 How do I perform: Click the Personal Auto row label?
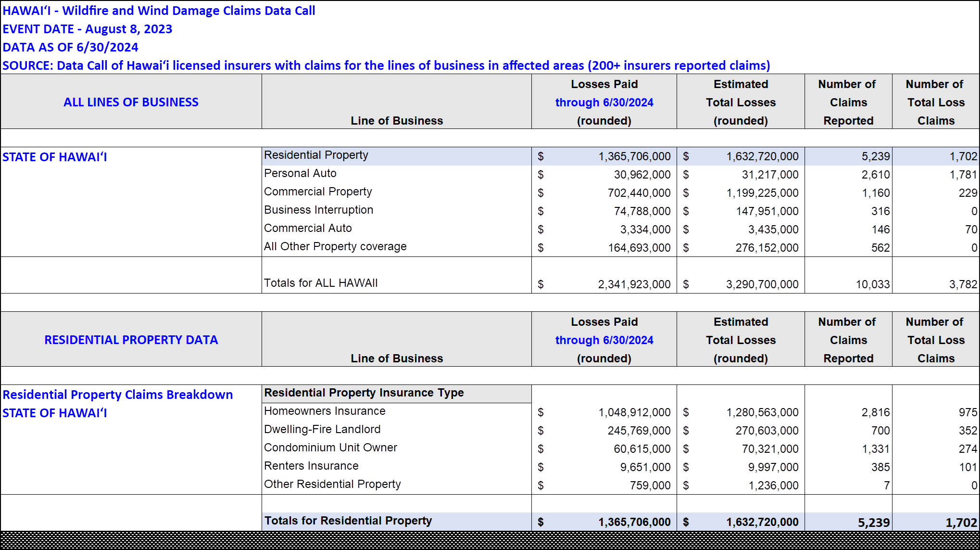pyautogui.click(x=300, y=173)
